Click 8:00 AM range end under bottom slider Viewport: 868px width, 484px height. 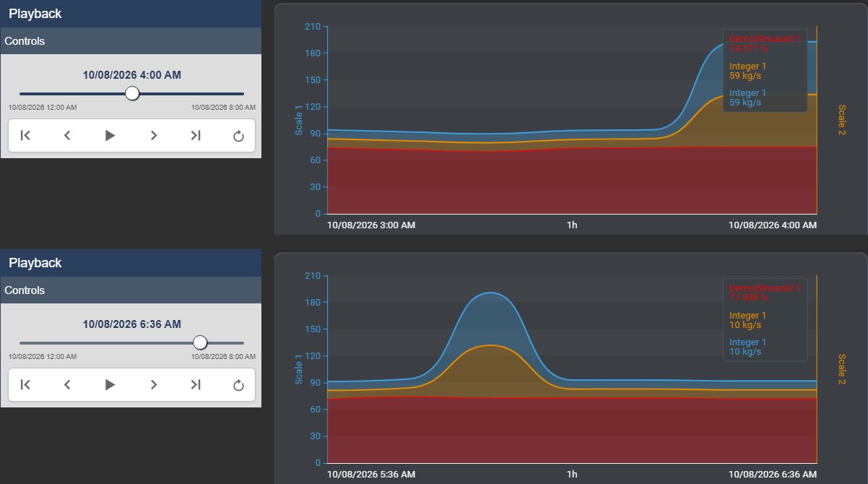coord(223,356)
